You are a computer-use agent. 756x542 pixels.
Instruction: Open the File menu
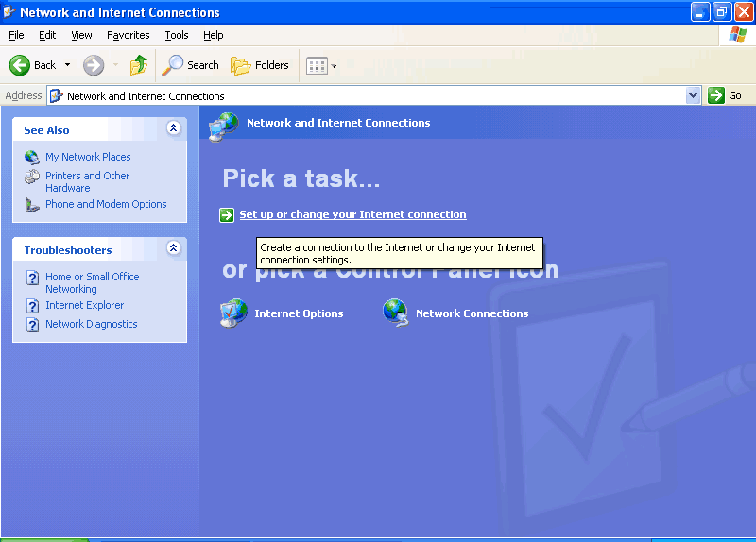pos(16,35)
